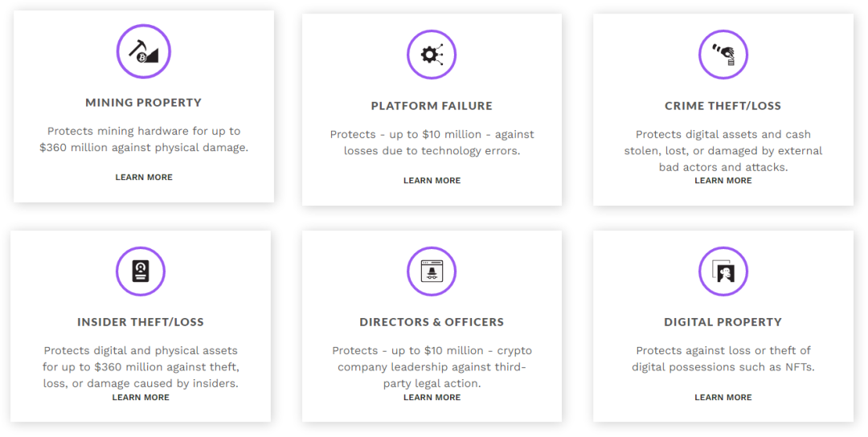Select the Mining Property heading
This screenshot has height=437, width=868.
144,103
